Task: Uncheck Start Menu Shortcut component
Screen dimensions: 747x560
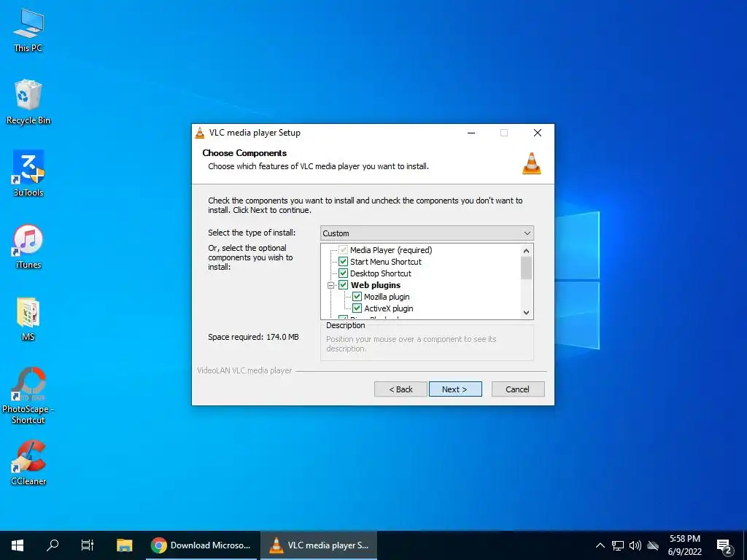Action: point(343,262)
